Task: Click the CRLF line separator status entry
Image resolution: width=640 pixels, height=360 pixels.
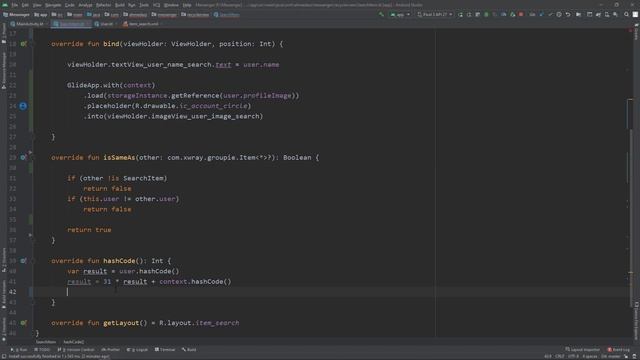Action: [560, 356]
